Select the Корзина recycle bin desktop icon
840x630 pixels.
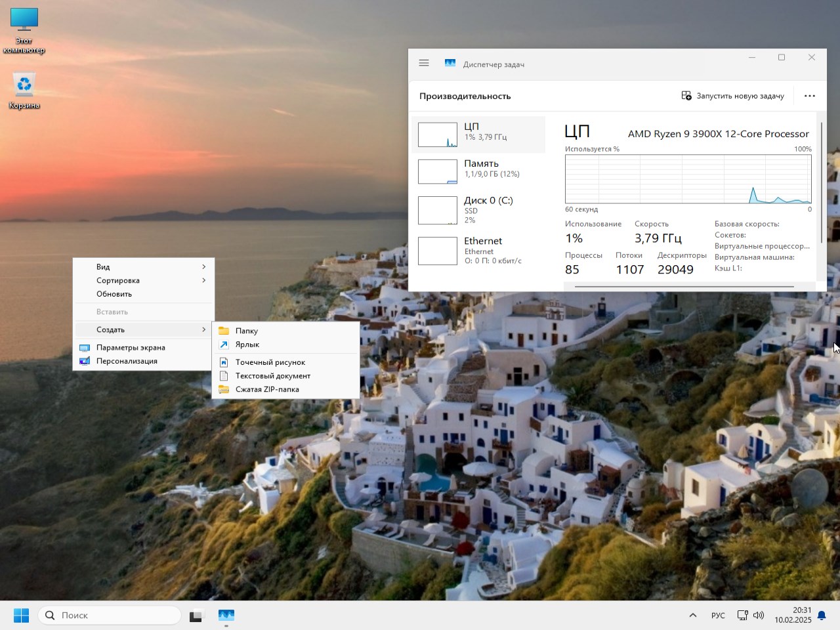(24, 91)
